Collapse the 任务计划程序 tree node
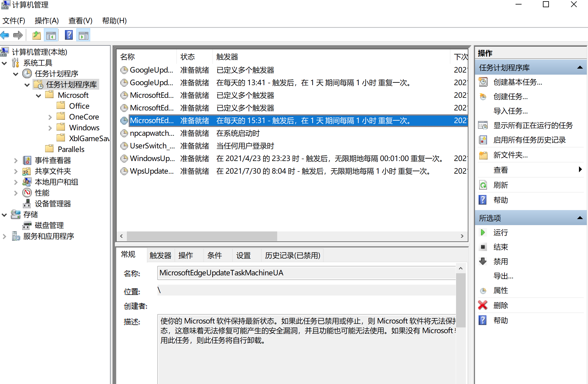The image size is (588, 384). [x=16, y=74]
